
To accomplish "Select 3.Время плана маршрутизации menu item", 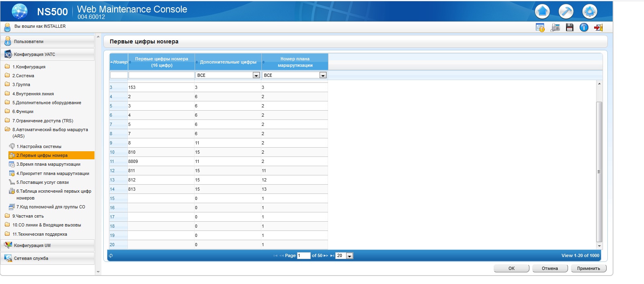I will coord(48,164).
